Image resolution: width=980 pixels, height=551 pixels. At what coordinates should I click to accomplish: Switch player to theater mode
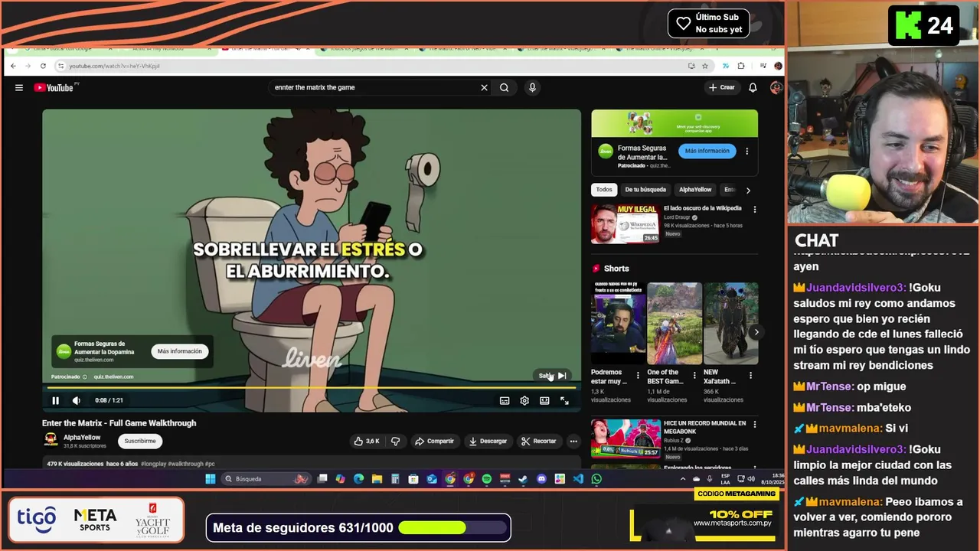(544, 400)
